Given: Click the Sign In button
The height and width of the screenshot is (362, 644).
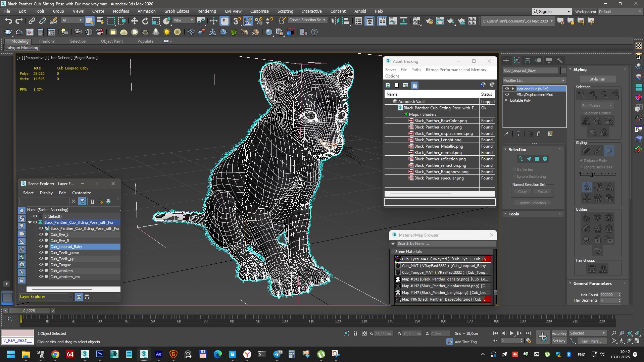Looking at the screenshot, I should coord(551,11).
